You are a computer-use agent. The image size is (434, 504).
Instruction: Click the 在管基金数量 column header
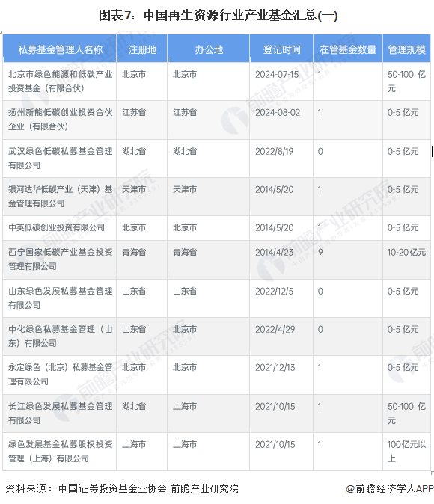[348, 49]
